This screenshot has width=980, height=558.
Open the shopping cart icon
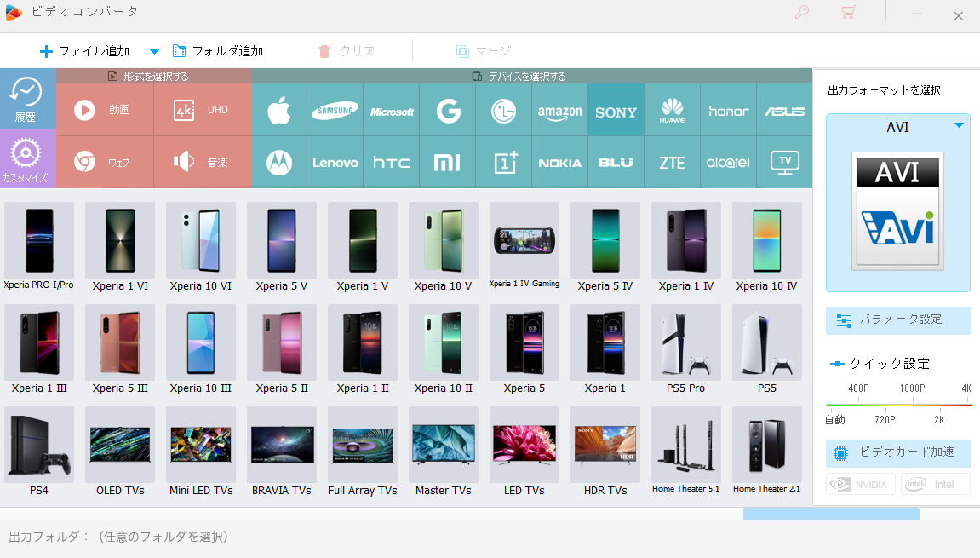coord(848,12)
